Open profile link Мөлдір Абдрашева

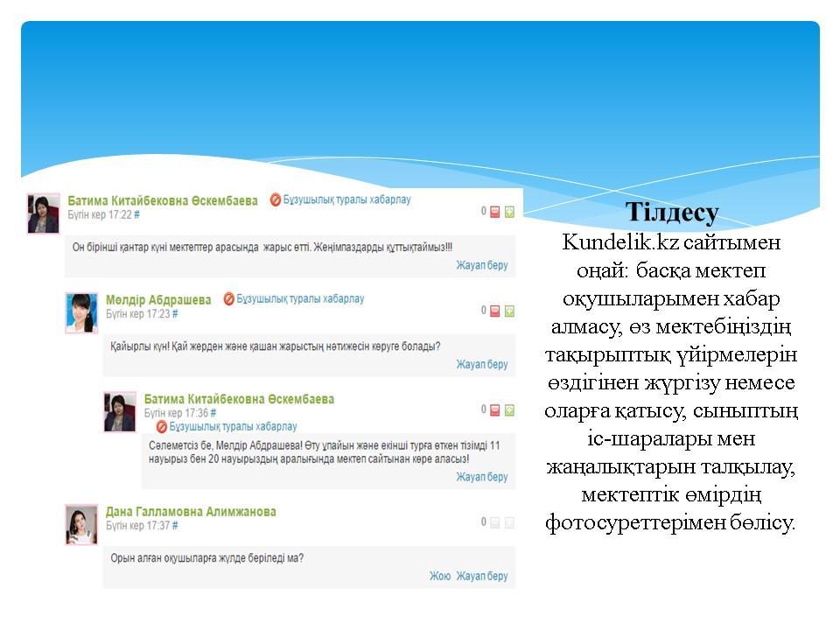[x=158, y=299]
